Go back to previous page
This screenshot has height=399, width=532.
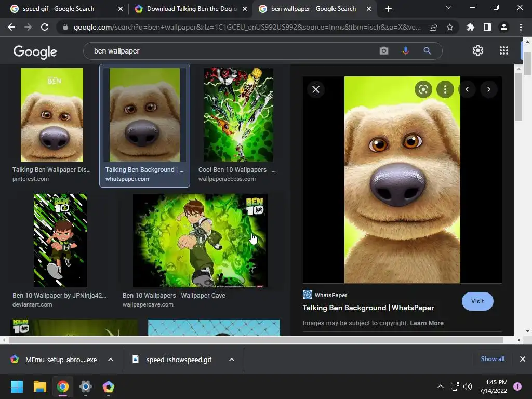click(11, 27)
